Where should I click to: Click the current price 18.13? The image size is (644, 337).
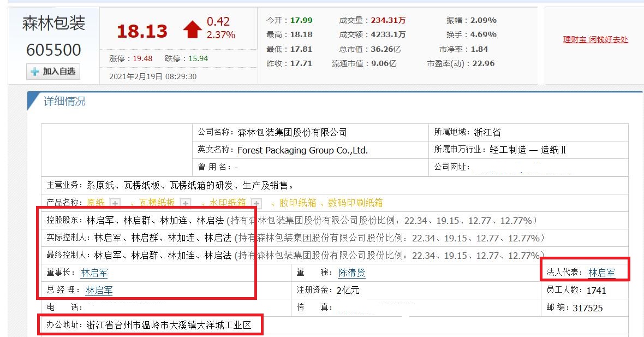[x=142, y=31]
